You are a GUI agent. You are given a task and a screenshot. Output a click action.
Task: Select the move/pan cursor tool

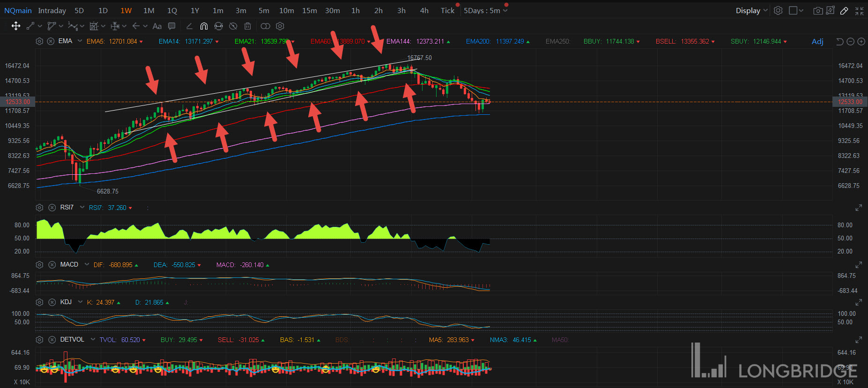[16, 26]
